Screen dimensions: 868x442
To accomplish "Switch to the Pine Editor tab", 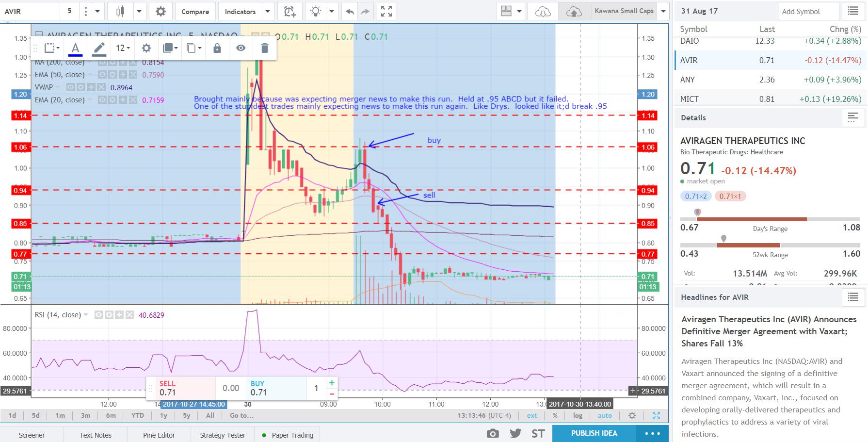I will point(159,435).
